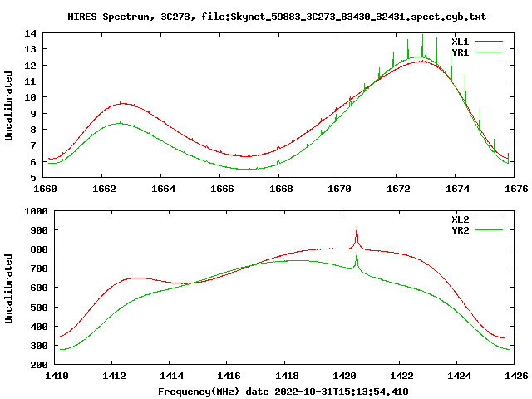
Task: Click the YR1 legend label
Action: click(460, 52)
